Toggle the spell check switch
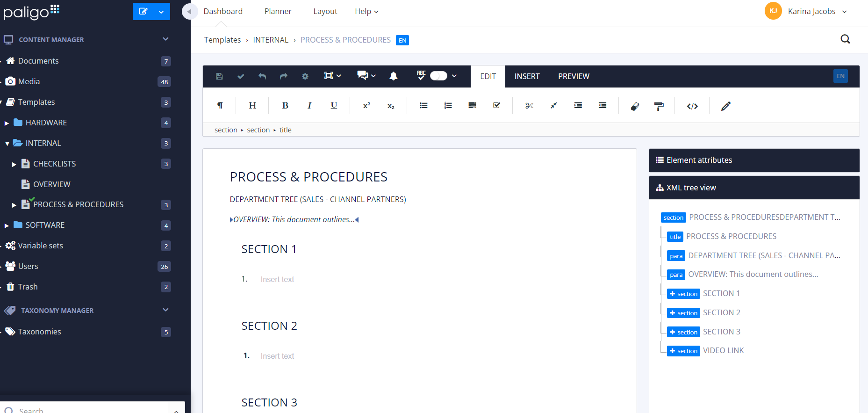This screenshot has width=868, height=413. point(438,76)
